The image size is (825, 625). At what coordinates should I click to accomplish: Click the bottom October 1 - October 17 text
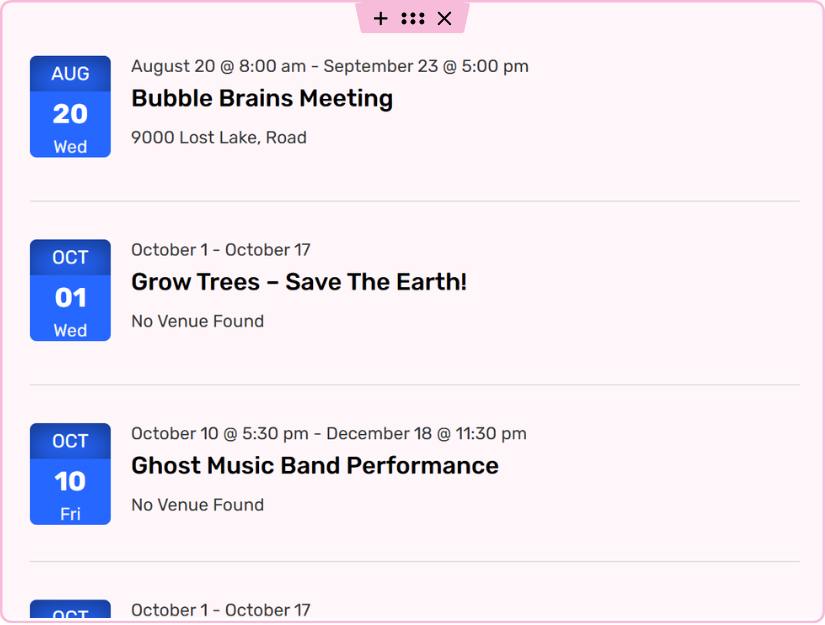click(221, 610)
